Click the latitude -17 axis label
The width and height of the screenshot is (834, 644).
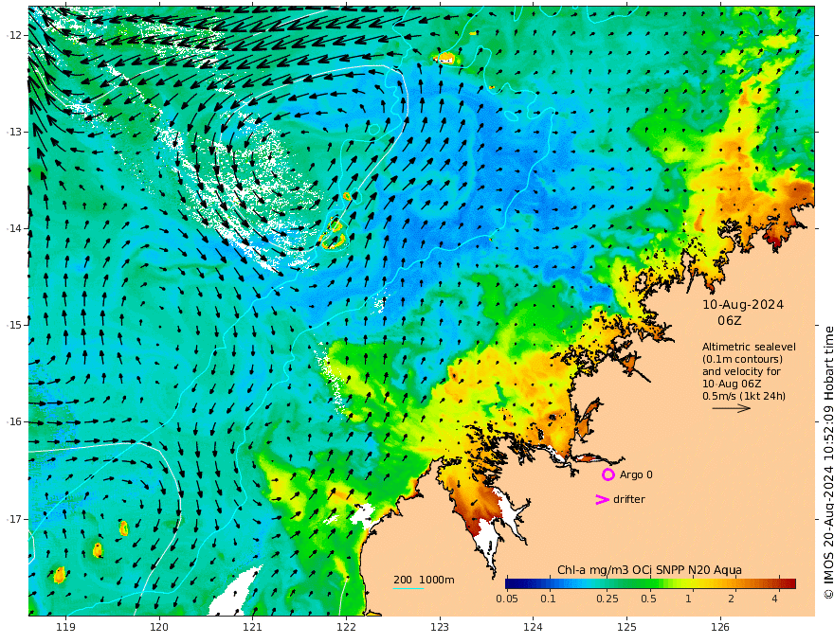click(15, 519)
